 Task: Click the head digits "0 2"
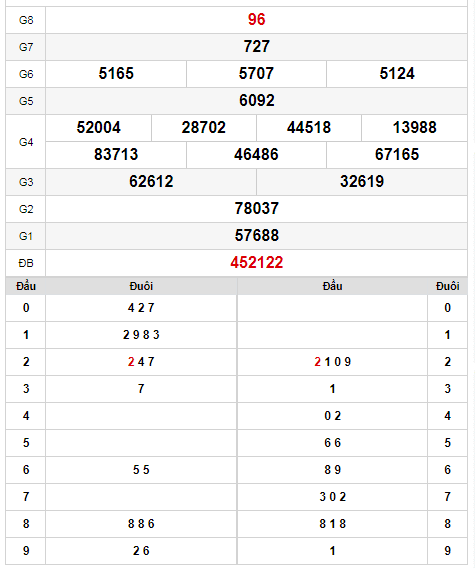click(332, 416)
